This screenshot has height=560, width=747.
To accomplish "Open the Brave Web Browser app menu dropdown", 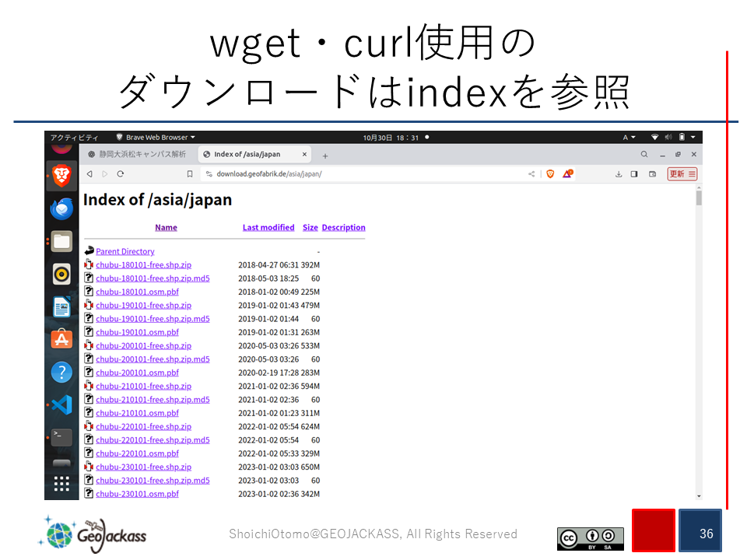I will click(x=156, y=138).
